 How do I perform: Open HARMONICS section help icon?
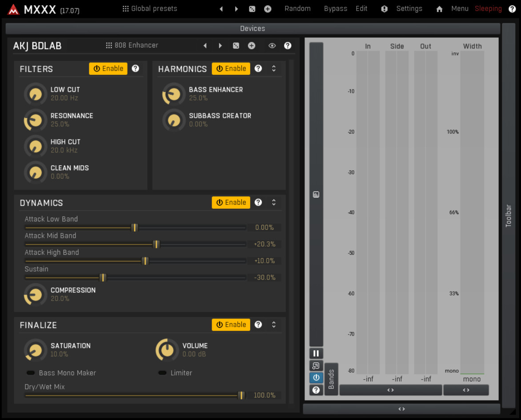point(258,68)
